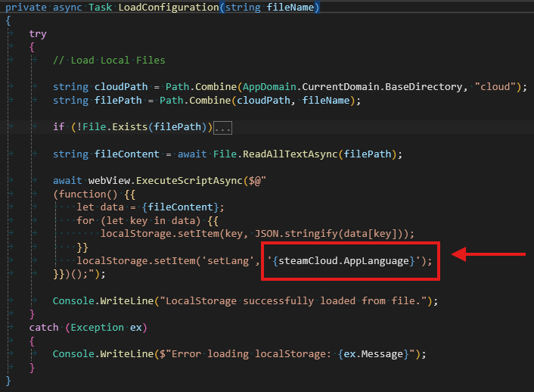Click the 'setLang' string literal
Screen dimensions: 534x392
tap(228, 261)
